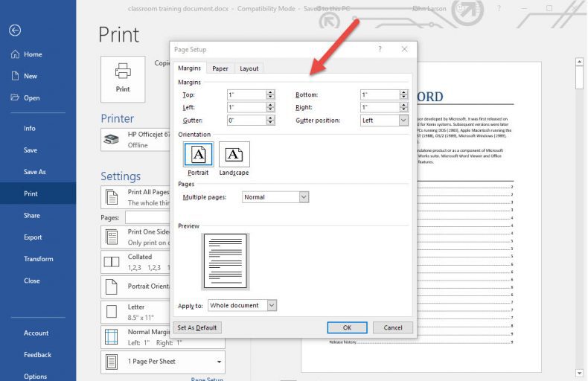Select the Portrait orientation icon
The height and width of the screenshot is (381, 588).
pyautogui.click(x=198, y=154)
